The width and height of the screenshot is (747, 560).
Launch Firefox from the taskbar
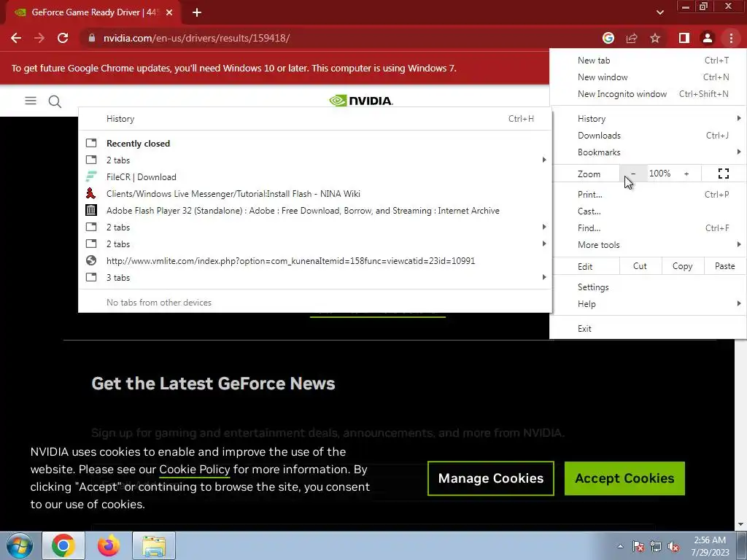tap(109, 545)
